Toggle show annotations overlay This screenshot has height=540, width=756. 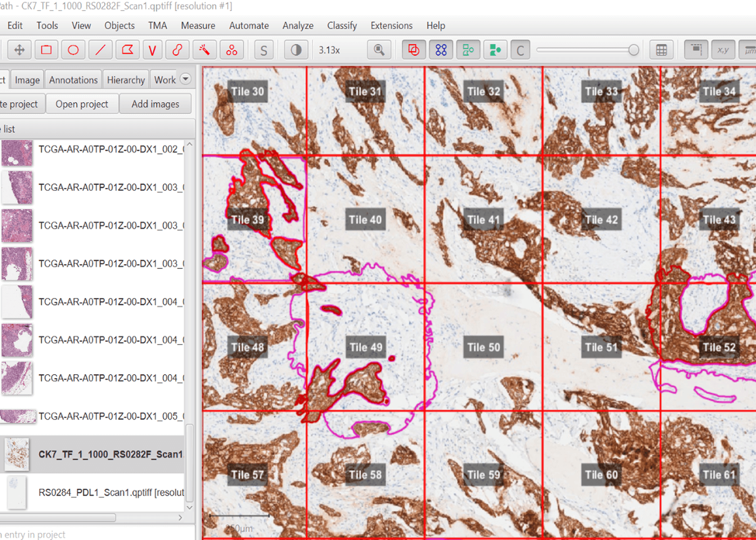pyautogui.click(x=414, y=50)
